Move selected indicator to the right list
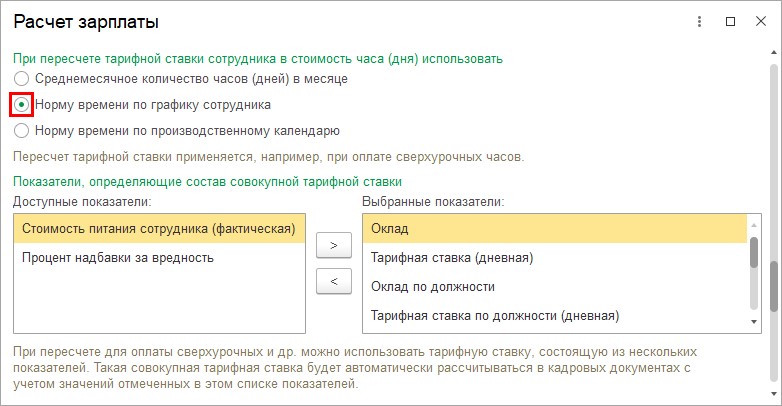 (332, 243)
